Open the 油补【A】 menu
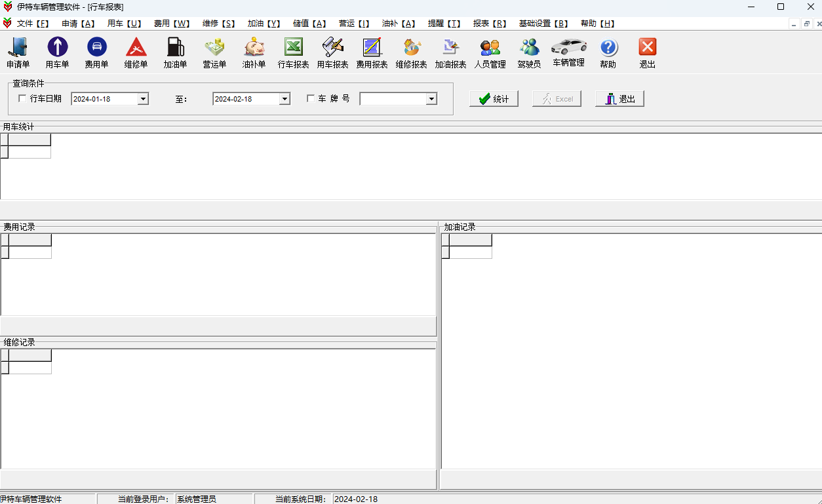 pyautogui.click(x=399, y=24)
